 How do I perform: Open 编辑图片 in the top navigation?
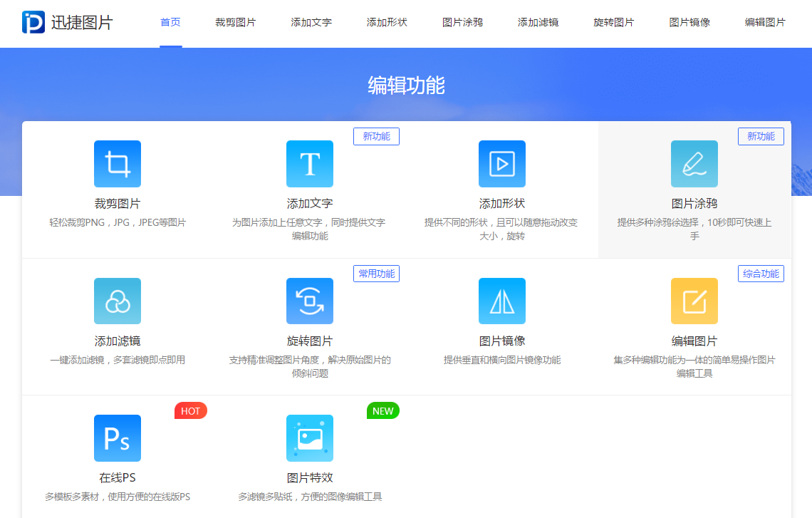[x=765, y=22]
